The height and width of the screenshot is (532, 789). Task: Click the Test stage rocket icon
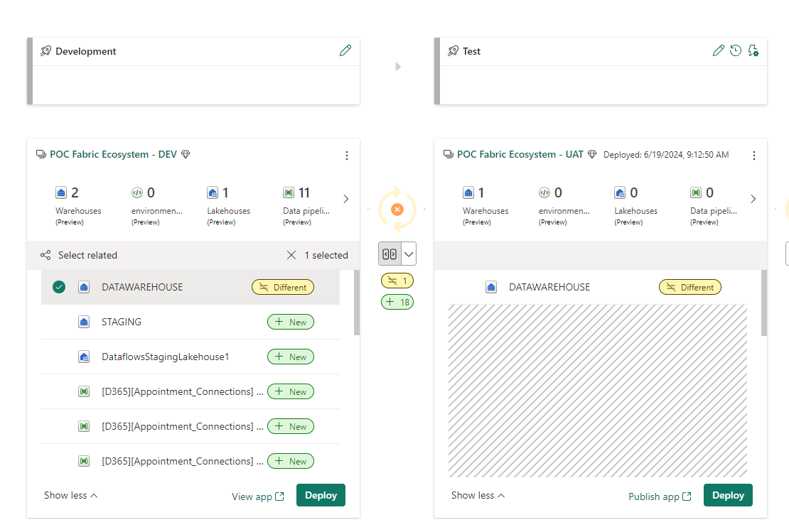(453, 51)
